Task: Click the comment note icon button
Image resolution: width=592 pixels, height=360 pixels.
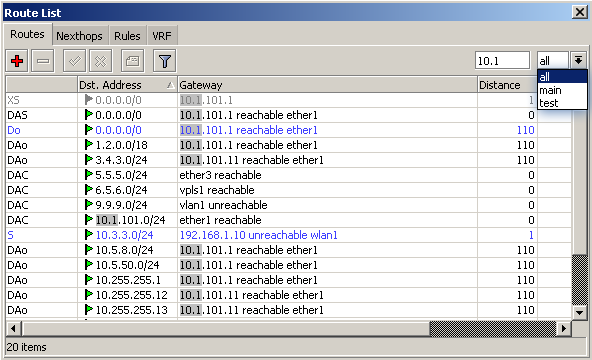Action: [132, 61]
